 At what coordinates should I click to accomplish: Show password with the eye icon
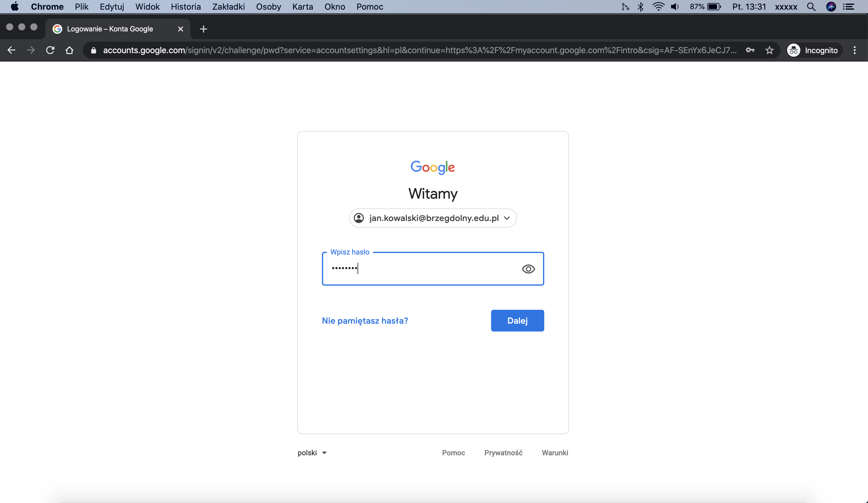[528, 269]
